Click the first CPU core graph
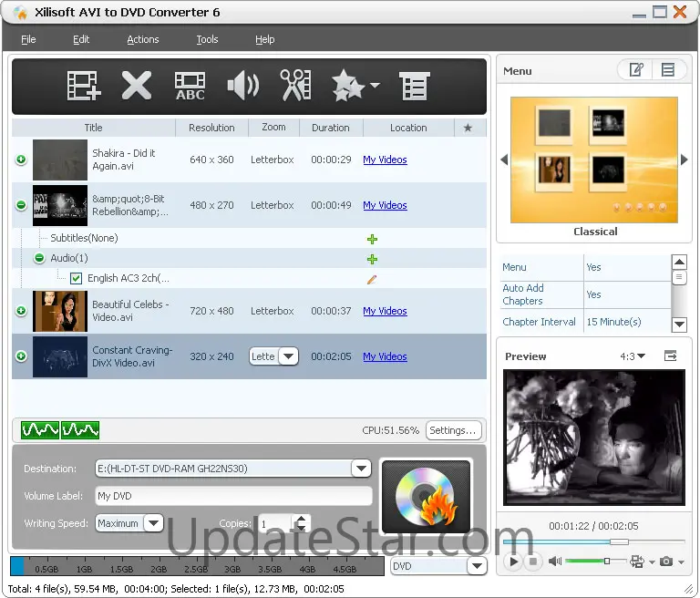 click(40, 430)
